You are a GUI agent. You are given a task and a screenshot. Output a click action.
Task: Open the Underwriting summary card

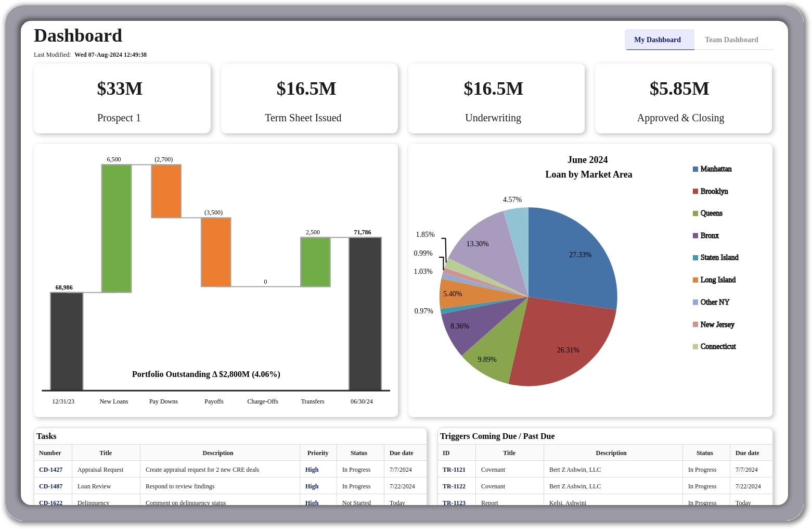[496, 99]
